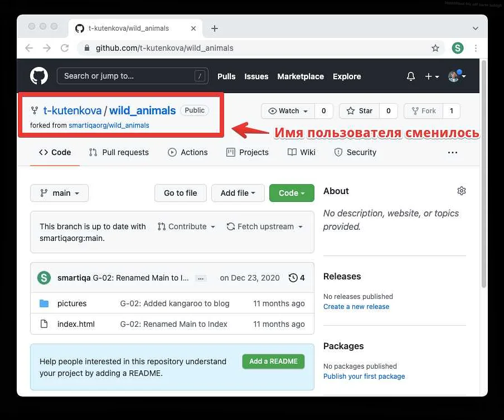Expand the commit message ellipsis icon
This screenshot has height=420, width=504.
tap(201, 278)
